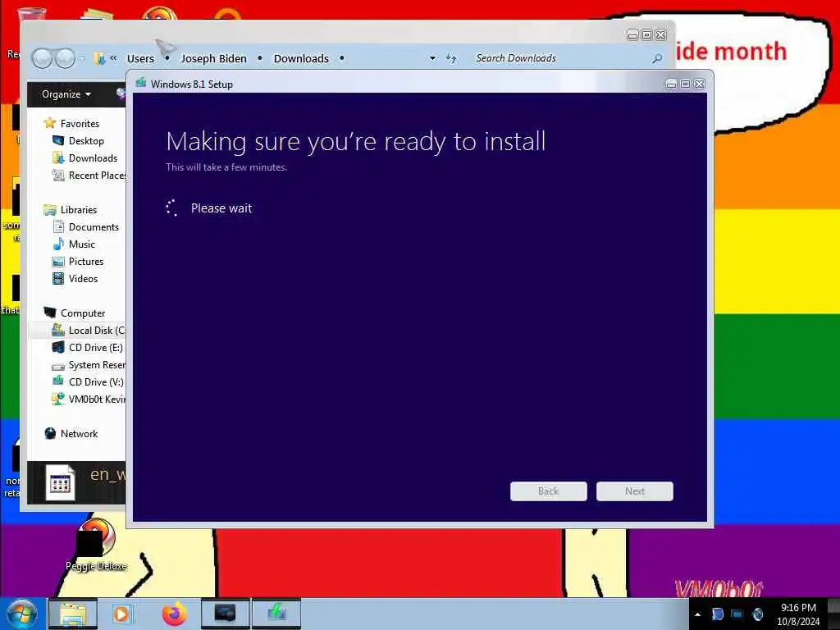The height and width of the screenshot is (630, 840).
Task: Click the Videos filmstrip icon
Action: (x=58, y=279)
